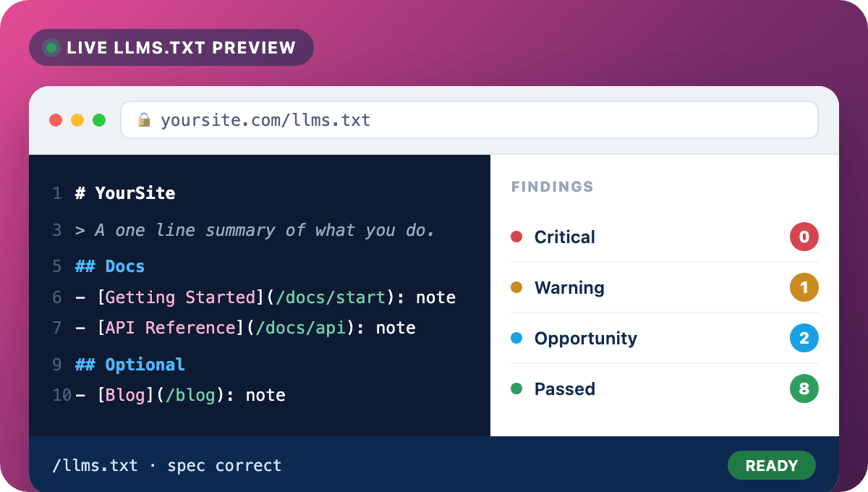Click line number 1 in gutter
868x492 pixels.
coord(57,193)
